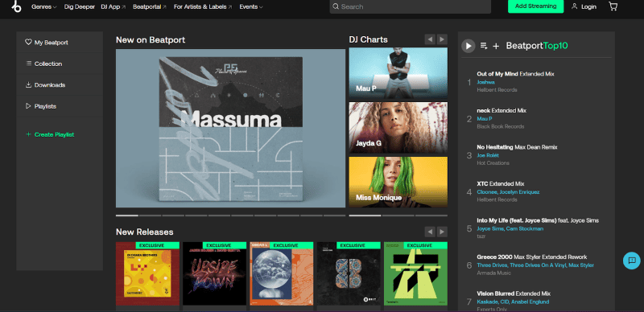Add Top 10 to queue icon
The image size is (644, 312).
point(484,46)
